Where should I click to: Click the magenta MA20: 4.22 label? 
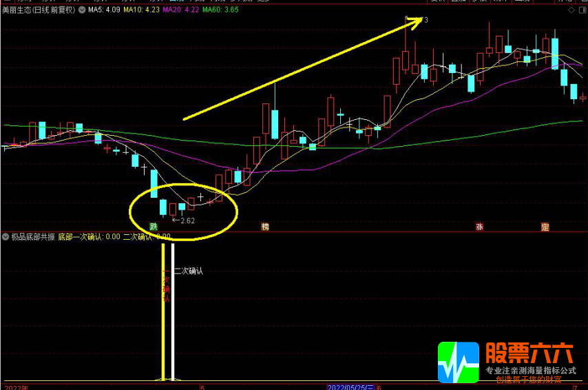[181, 10]
